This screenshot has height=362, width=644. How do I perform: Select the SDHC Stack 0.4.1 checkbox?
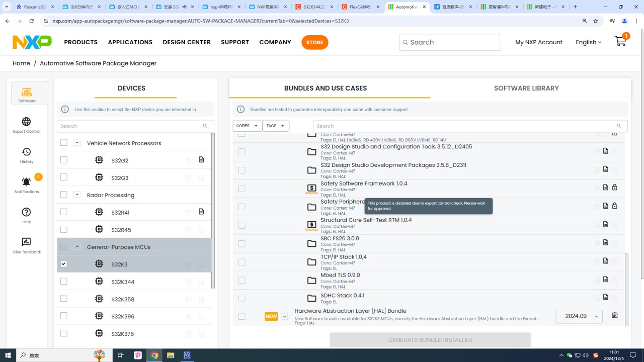click(242, 298)
